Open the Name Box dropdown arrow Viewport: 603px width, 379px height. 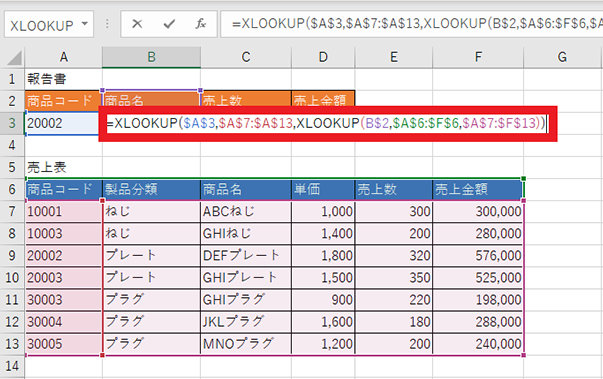pyautogui.click(x=85, y=24)
